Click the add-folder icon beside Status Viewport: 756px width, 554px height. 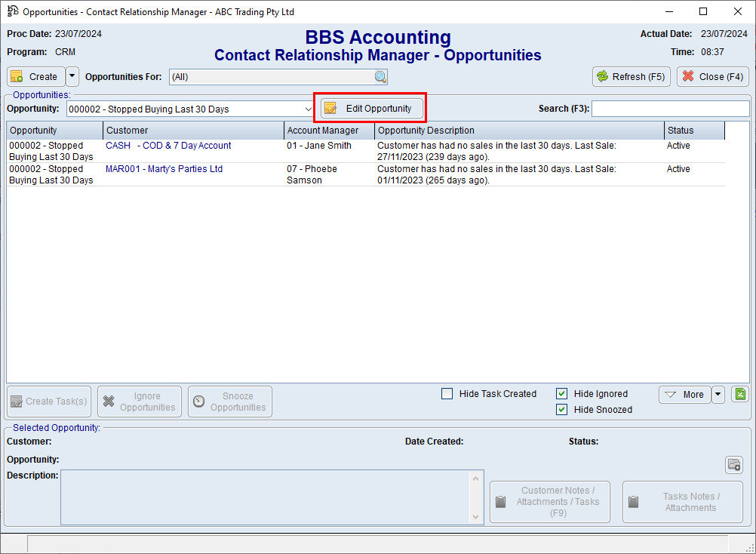coord(734,465)
